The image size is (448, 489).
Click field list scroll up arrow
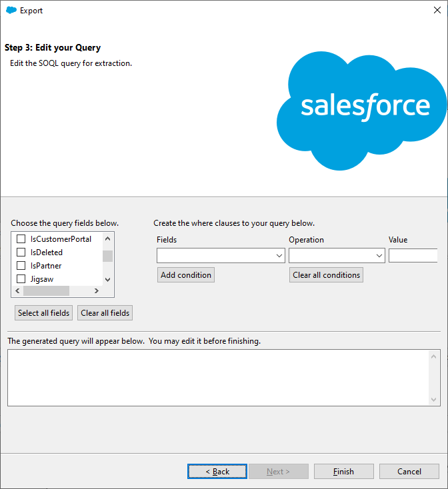107,239
